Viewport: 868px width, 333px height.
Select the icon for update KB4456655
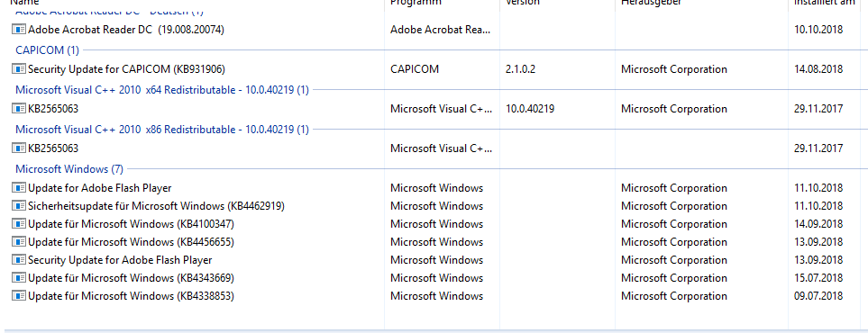[x=19, y=242]
